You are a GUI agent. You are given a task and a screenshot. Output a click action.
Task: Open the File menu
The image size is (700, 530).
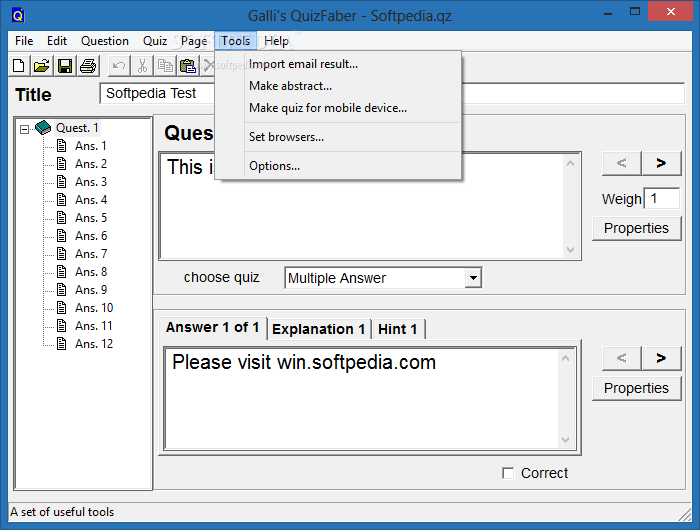tap(24, 41)
